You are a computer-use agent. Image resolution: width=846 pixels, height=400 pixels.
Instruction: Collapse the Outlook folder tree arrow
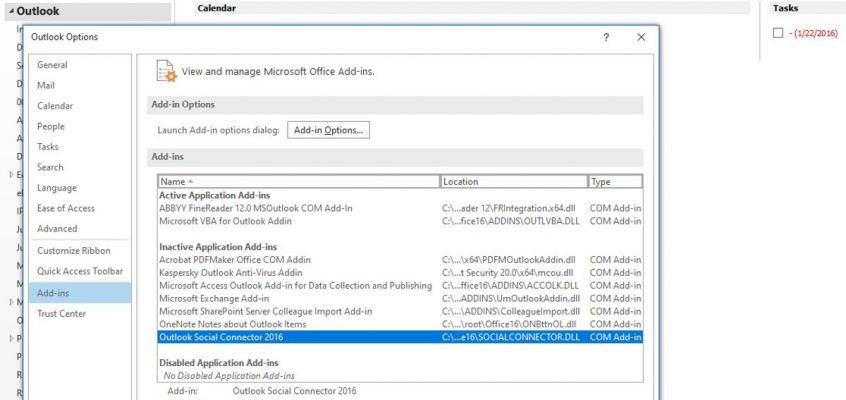[x=11, y=11]
